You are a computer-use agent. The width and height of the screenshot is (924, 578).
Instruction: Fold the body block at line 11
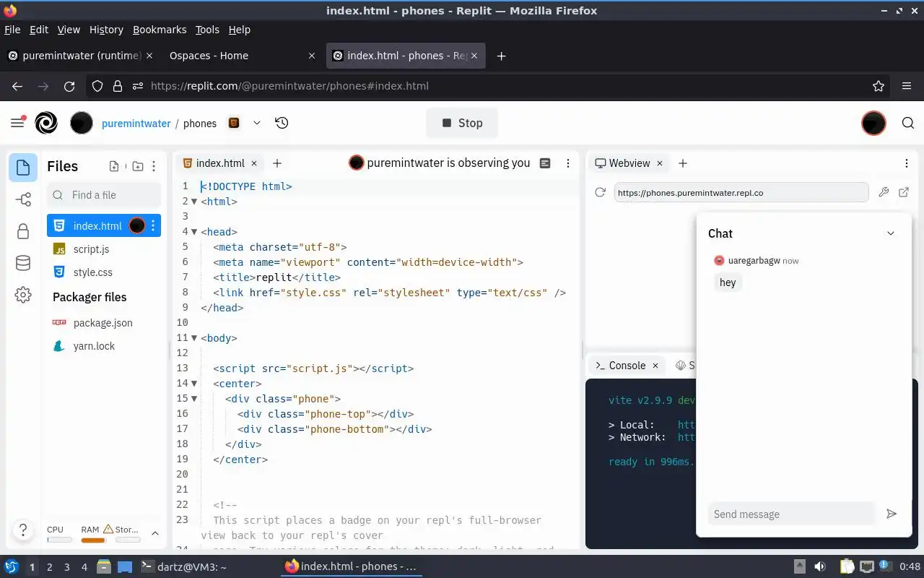click(x=194, y=338)
